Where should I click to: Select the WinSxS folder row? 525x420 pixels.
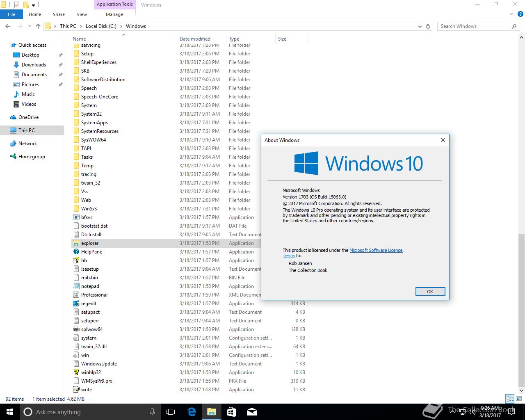[166, 209]
